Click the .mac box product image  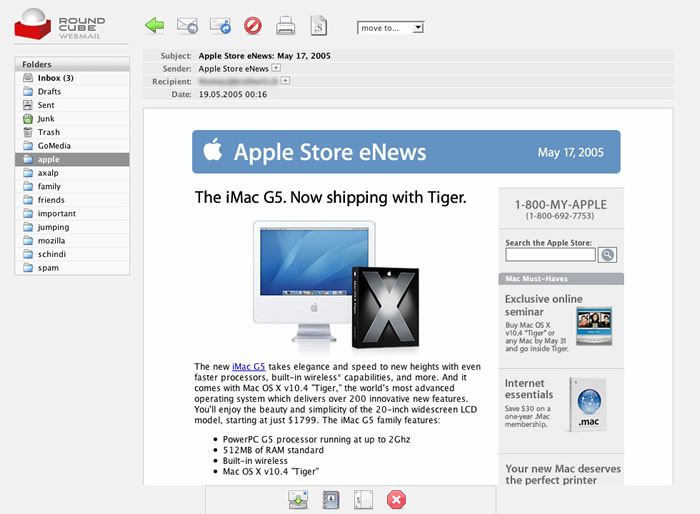[x=588, y=405]
